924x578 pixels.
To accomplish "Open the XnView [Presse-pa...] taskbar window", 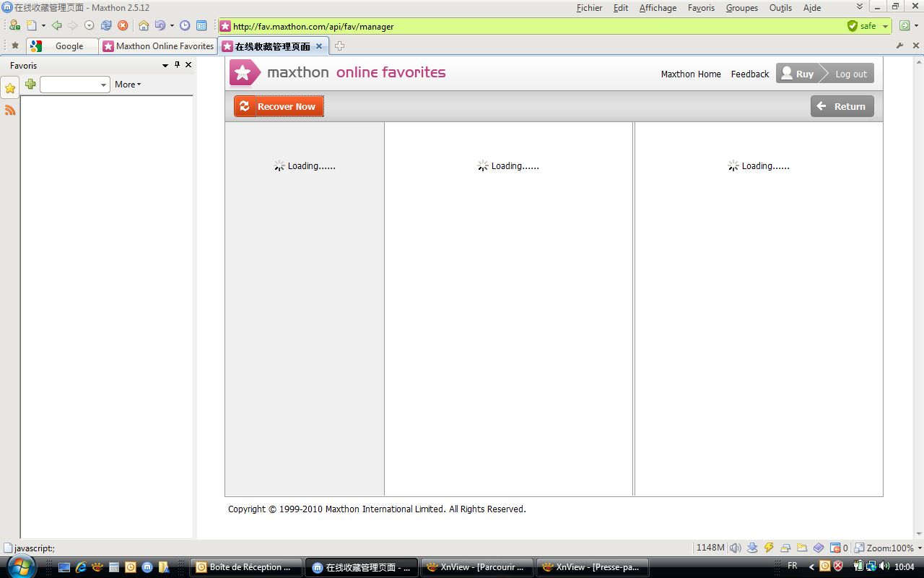I will tap(593, 567).
